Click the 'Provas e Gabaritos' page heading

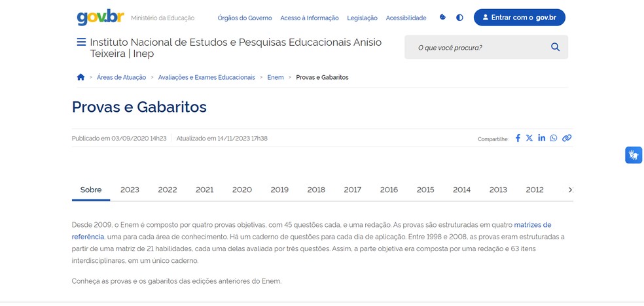click(139, 107)
